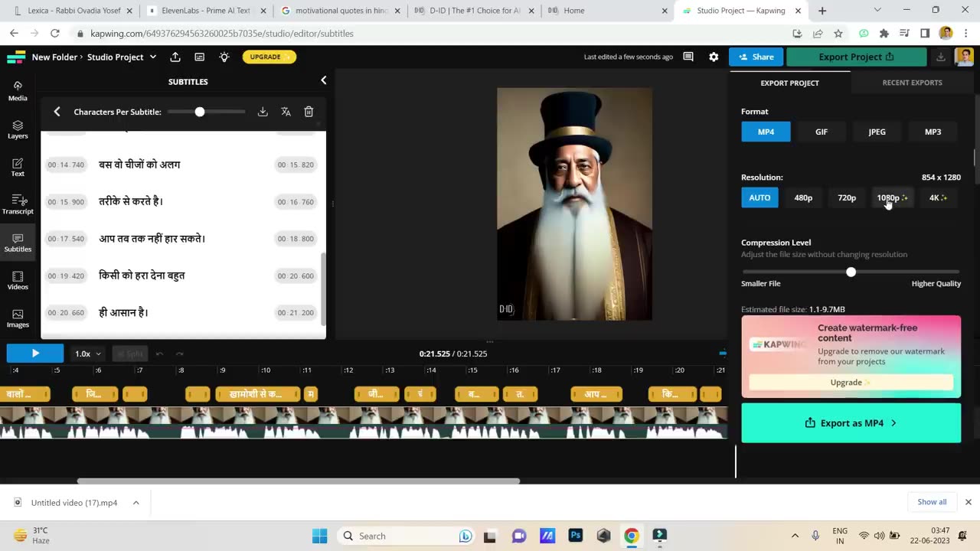
Task: Show hidden system tray icons
Action: click(795, 536)
